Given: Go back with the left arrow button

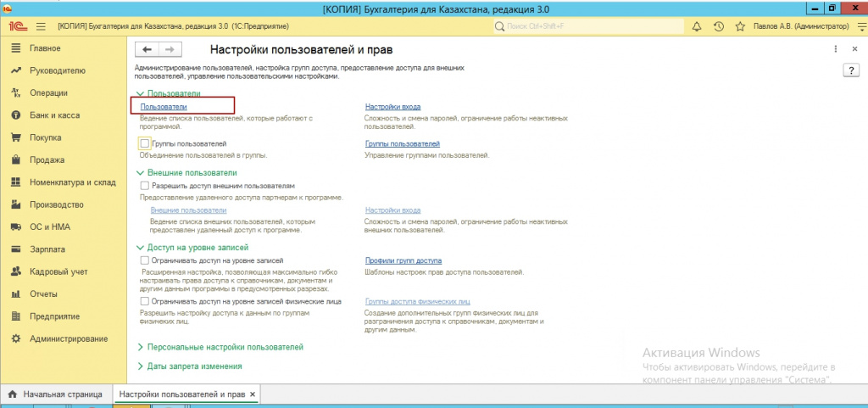Looking at the screenshot, I should (x=147, y=49).
